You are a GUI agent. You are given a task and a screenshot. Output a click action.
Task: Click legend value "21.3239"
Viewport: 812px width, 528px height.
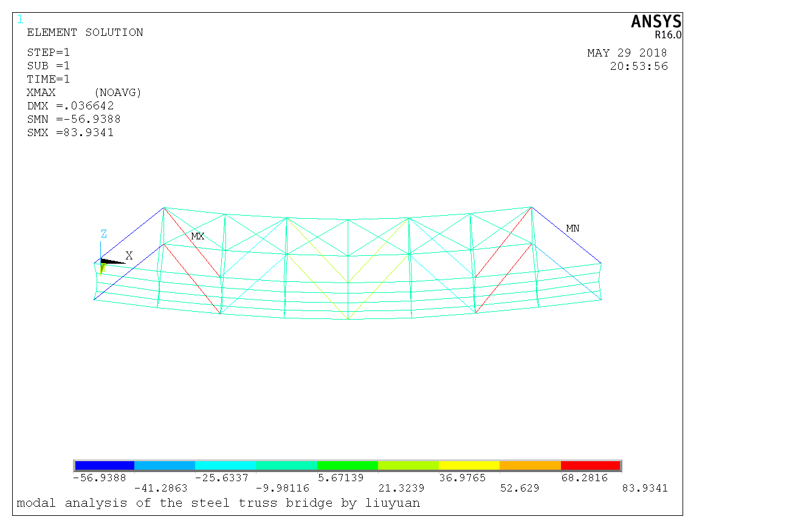tap(401, 488)
